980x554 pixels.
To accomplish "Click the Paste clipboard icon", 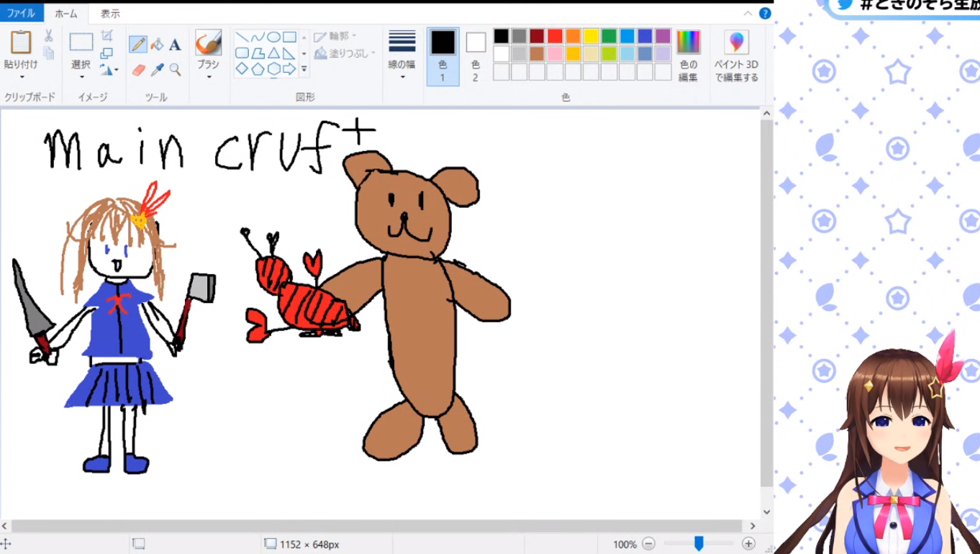I will pos(21,42).
